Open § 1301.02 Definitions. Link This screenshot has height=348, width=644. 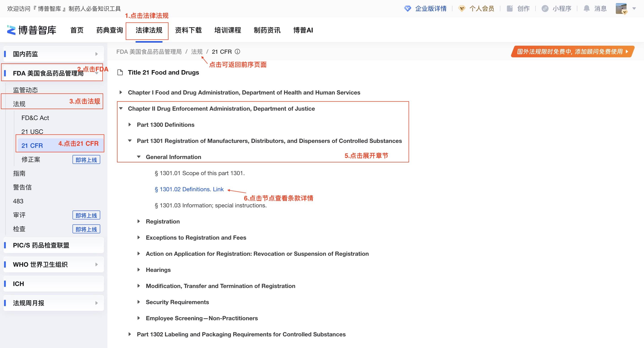[189, 189]
